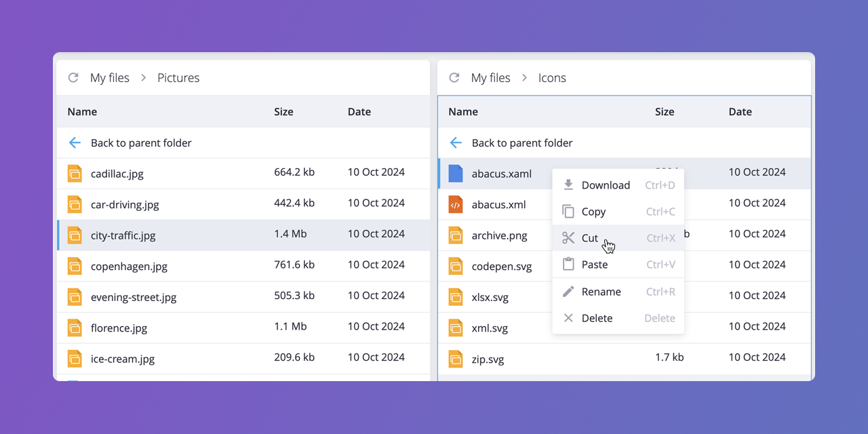Select file name zip.svg
Image resolution: width=868 pixels, height=434 pixels.
pyautogui.click(x=488, y=359)
